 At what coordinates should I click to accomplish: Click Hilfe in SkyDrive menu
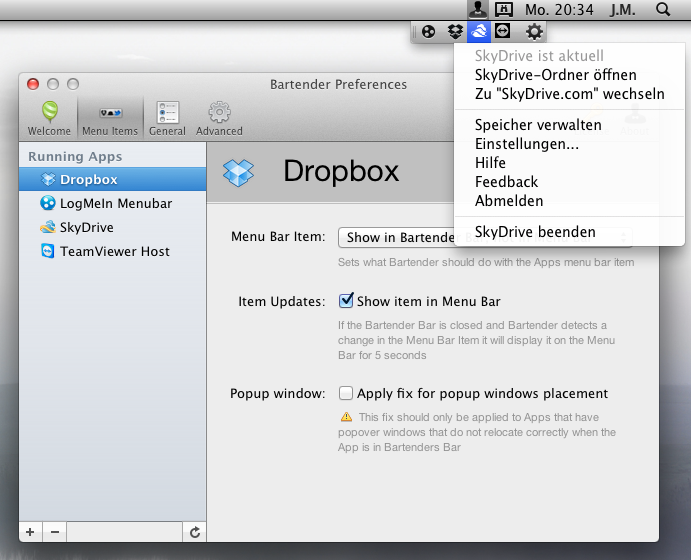(569, 163)
